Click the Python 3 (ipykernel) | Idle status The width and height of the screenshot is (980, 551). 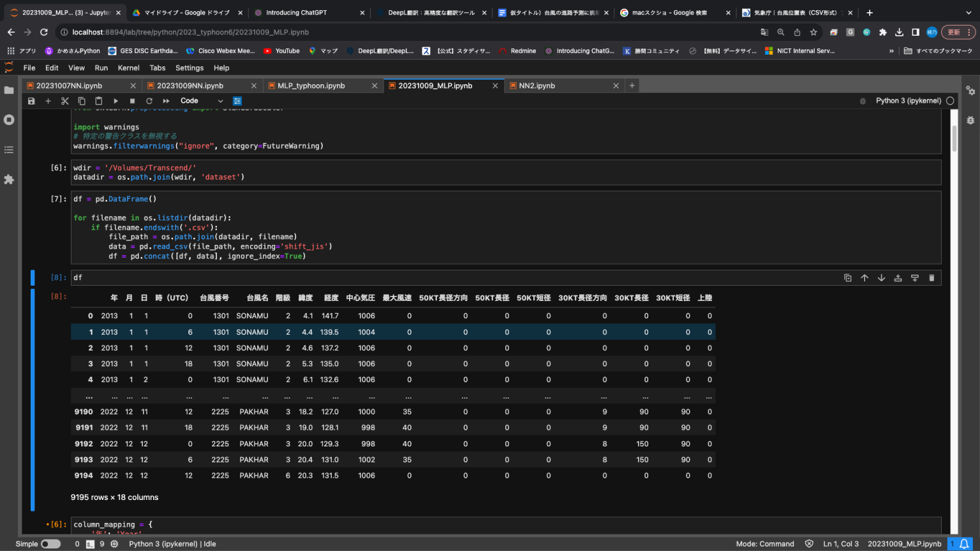click(172, 544)
